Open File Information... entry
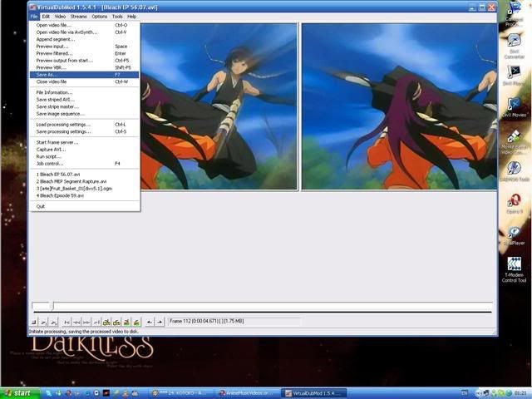This screenshot has width=532, height=399. coord(85,92)
